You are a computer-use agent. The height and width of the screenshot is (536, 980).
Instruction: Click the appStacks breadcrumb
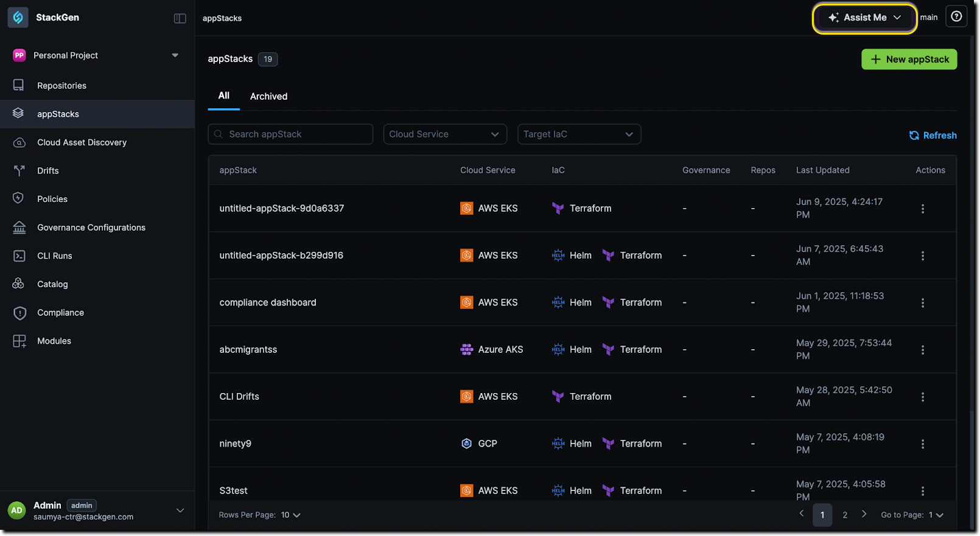point(222,18)
